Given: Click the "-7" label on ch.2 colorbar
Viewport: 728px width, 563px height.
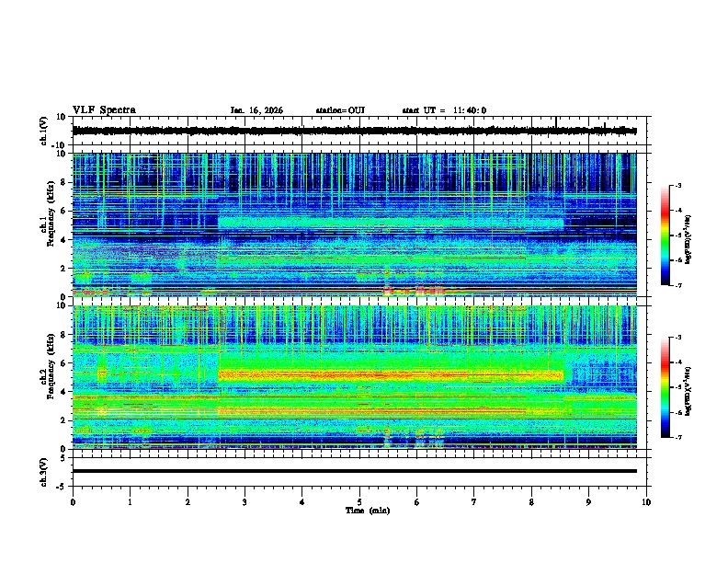Looking at the screenshot, I should 678,438.
